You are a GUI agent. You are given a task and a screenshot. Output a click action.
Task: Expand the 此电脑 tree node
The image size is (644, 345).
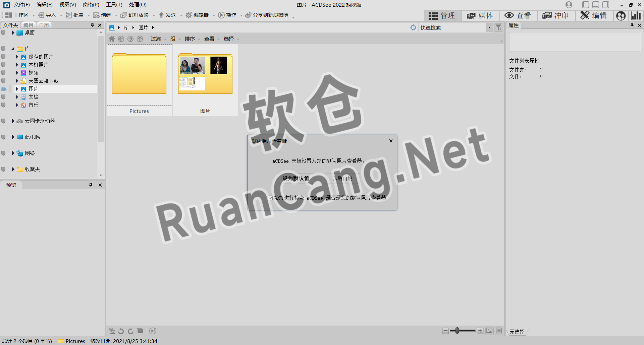[13, 137]
